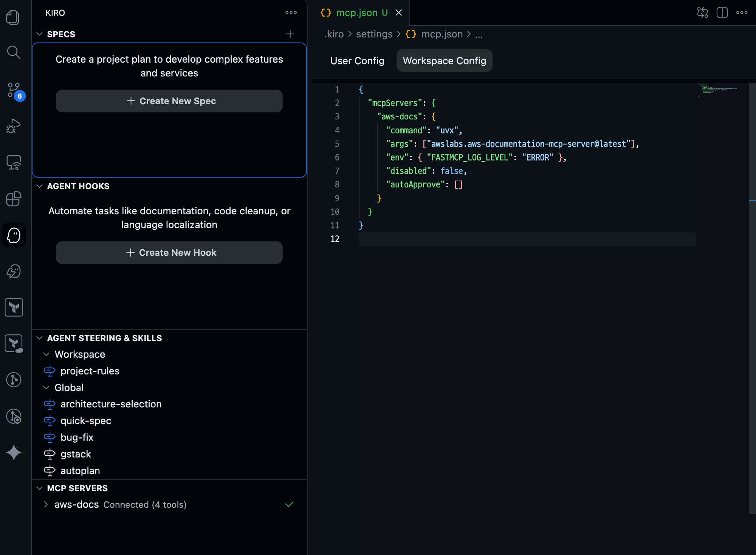Close the mcp.json tab
Viewport: 756px width, 555px height.
coord(398,12)
